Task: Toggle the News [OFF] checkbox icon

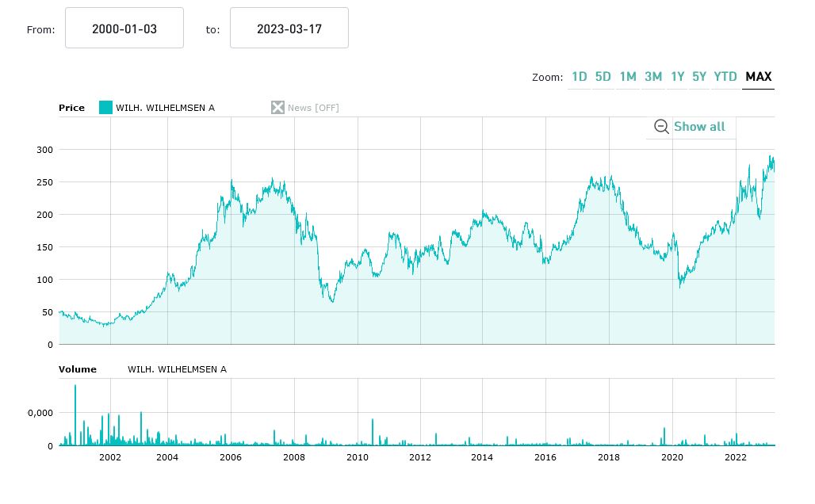Action: coord(277,108)
